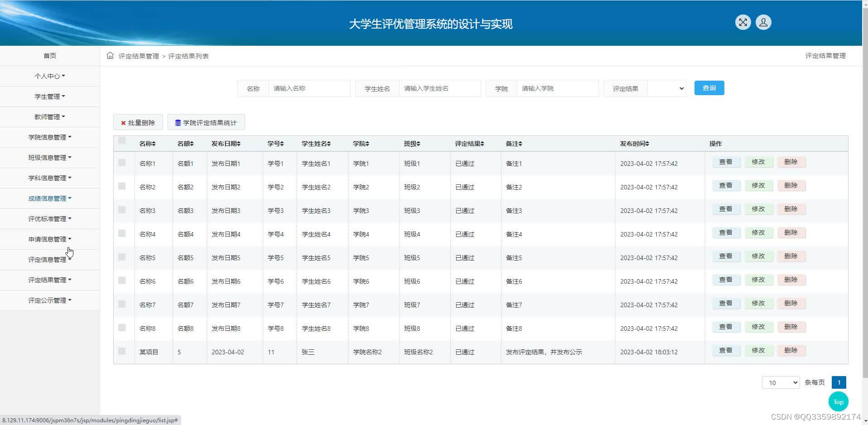Click the 评定结果管理 breadcrumb link
Screen dimensions: 868x425
(x=139, y=56)
